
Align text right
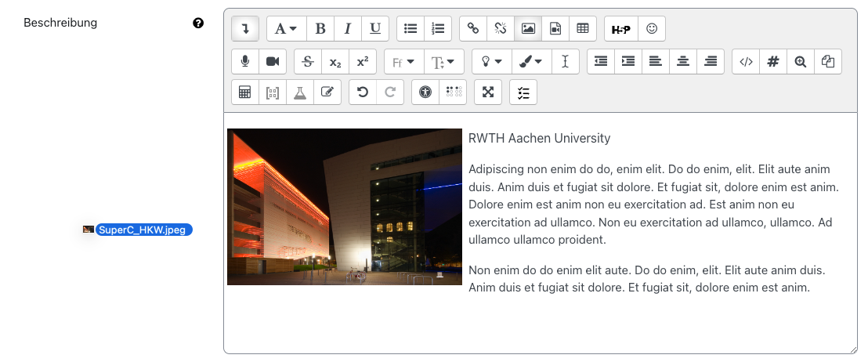[x=711, y=61]
